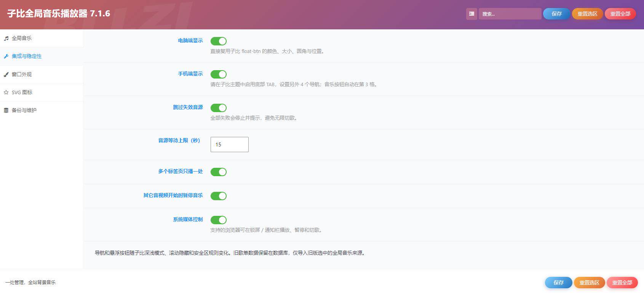Click the bottom 重置选区 button
Viewport: 644px width, 294px height.
point(589,283)
